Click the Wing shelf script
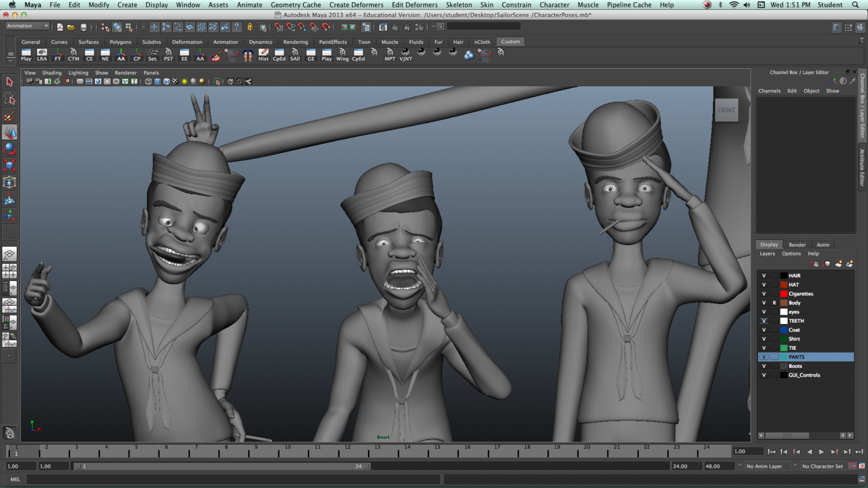The width and height of the screenshot is (868, 488). [x=343, y=55]
